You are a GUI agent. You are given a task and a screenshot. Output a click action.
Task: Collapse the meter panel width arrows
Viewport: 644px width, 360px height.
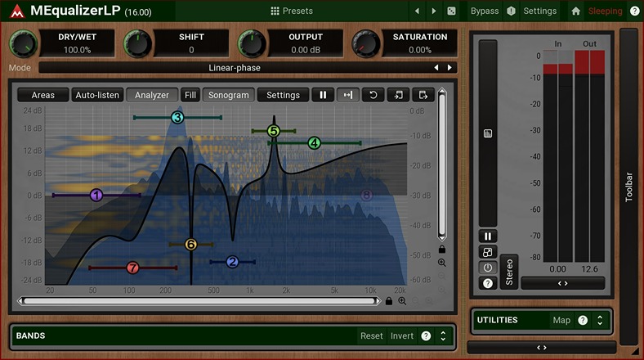562,283
